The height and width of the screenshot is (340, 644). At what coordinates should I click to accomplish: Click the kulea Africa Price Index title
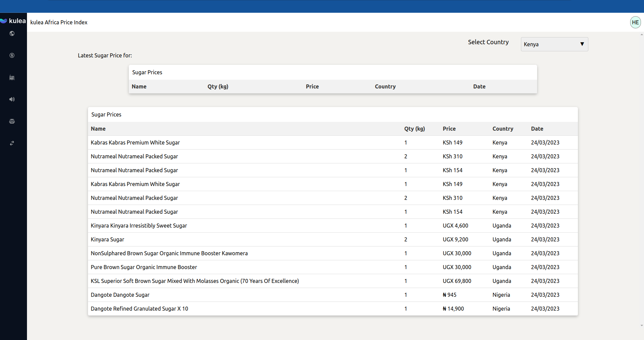coord(59,22)
